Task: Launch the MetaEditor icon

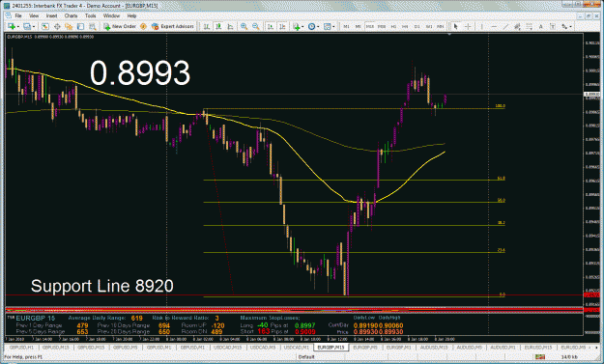Action: tap(143, 26)
